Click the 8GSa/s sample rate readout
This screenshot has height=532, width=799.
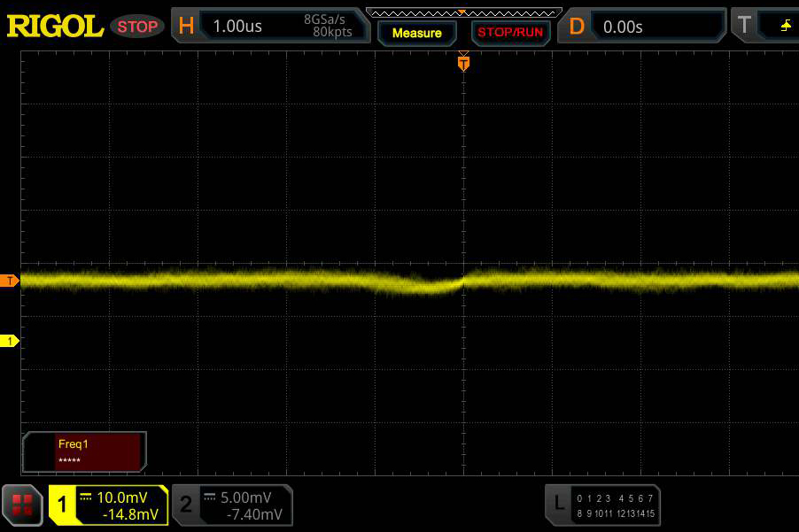324,19
